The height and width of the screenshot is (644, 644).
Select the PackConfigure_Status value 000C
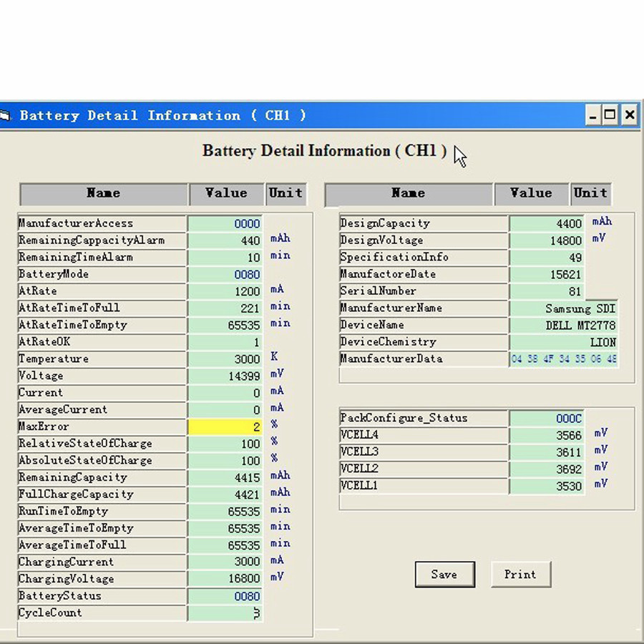click(547, 418)
